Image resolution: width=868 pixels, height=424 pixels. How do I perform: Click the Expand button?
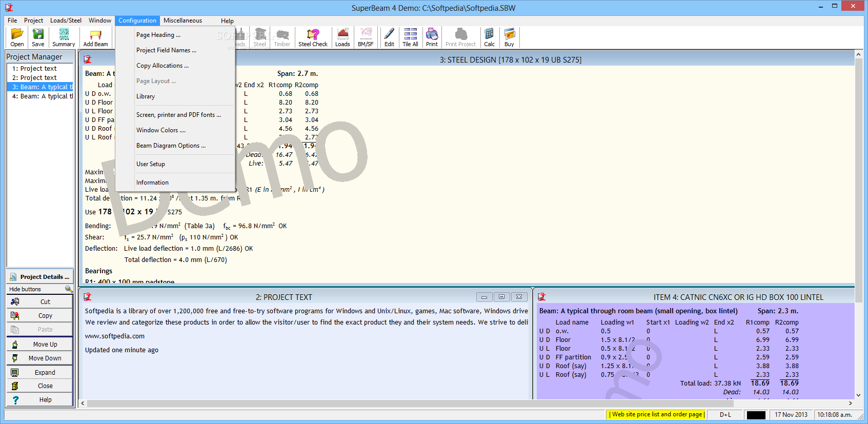(40, 373)
